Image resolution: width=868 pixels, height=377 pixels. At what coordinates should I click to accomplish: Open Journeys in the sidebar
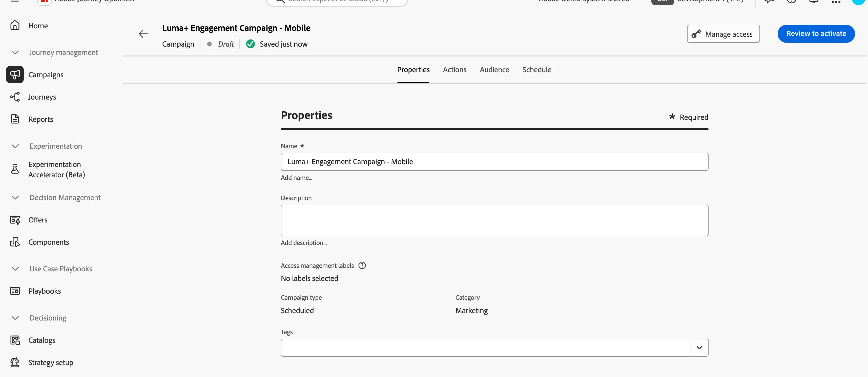click(42, 97)
